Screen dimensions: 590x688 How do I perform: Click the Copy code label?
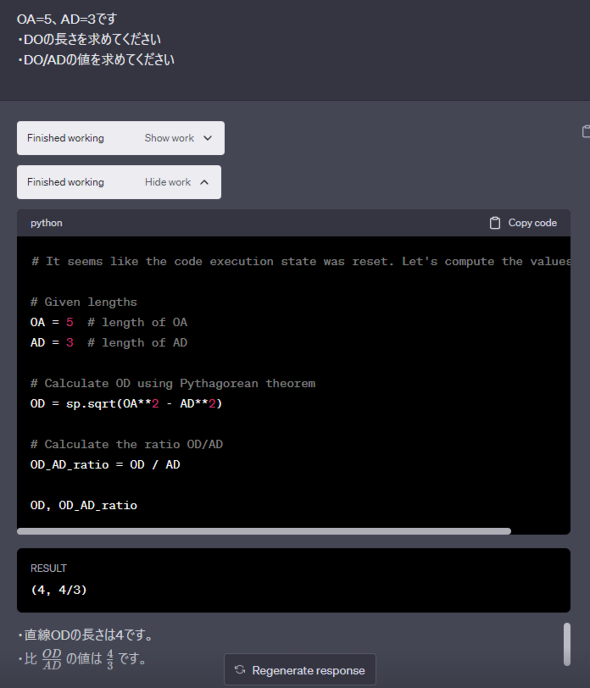pos(532,223)
